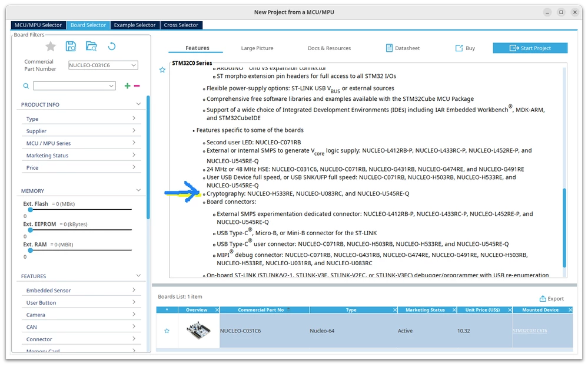Click Mounted Device column header
Screen dimensions: 588x366
point(540,309)
